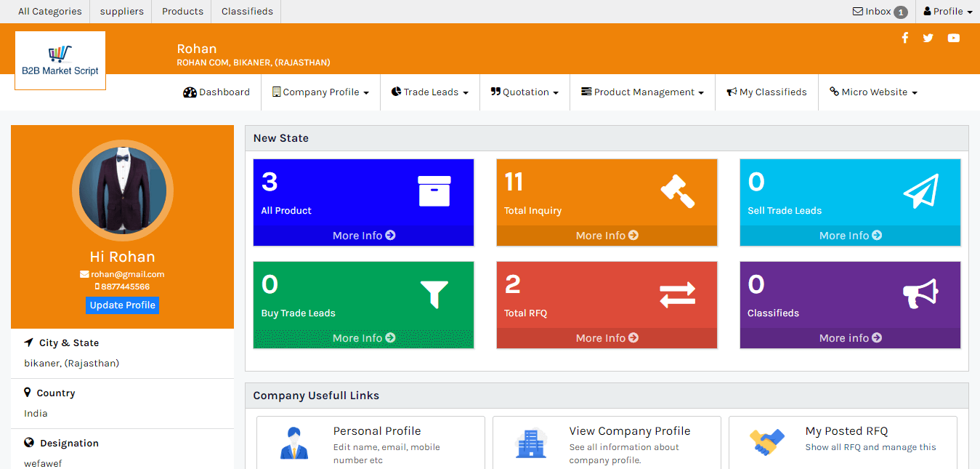
Task: Expand the Product Management dropdown
Action: tap(642, 92)
